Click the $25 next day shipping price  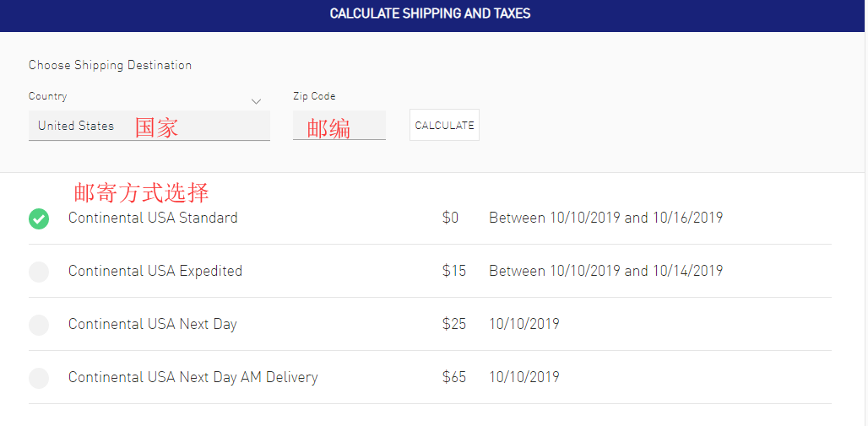point(453,324)
